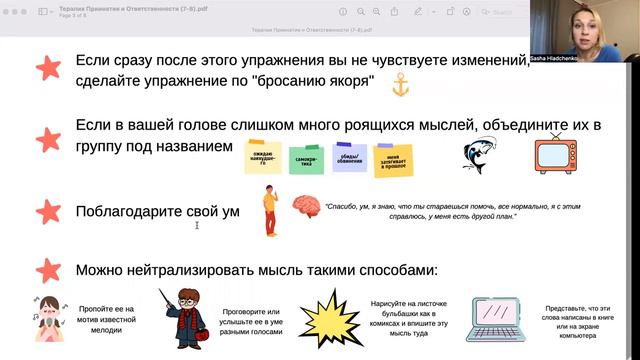The image size is (640, 360).
Task: Open sidebar view options chevron
Action: 51,12
